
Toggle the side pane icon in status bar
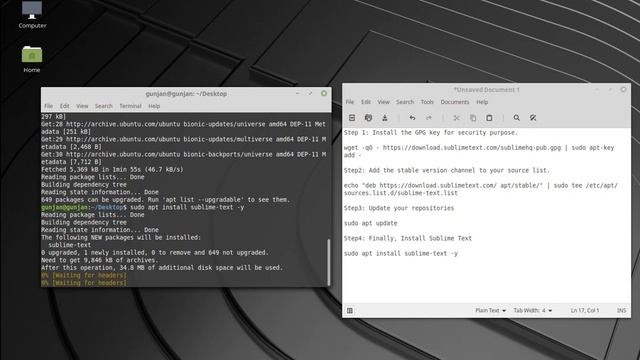pos(350,311)
